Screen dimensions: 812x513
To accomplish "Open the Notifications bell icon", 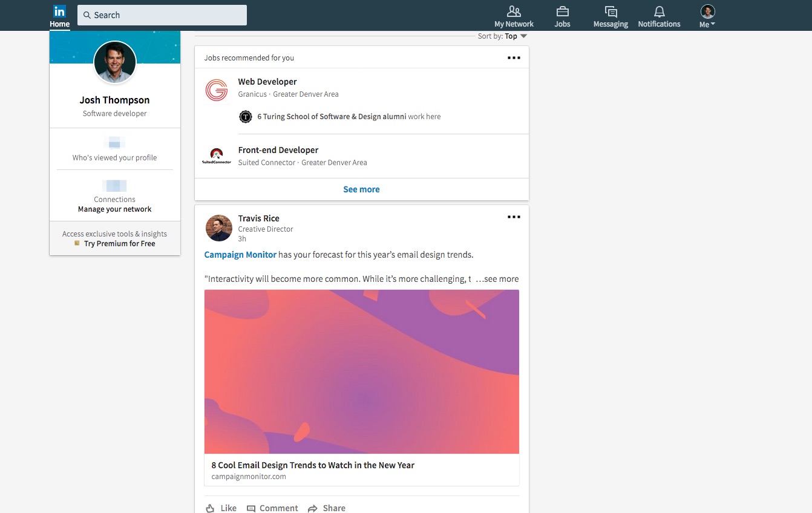I will [660, 11].
